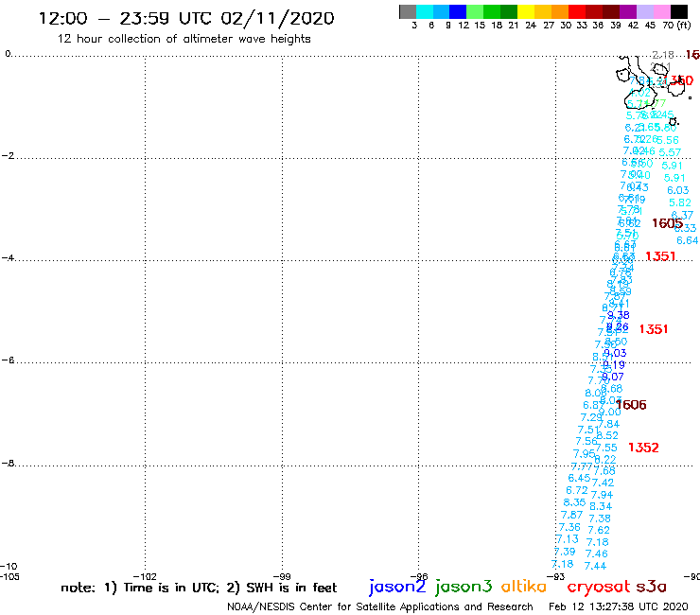Select the 'jason3' satellite label
Image resolution: width=700 pixels, height=615 pixels.
(x=464, y=587)
